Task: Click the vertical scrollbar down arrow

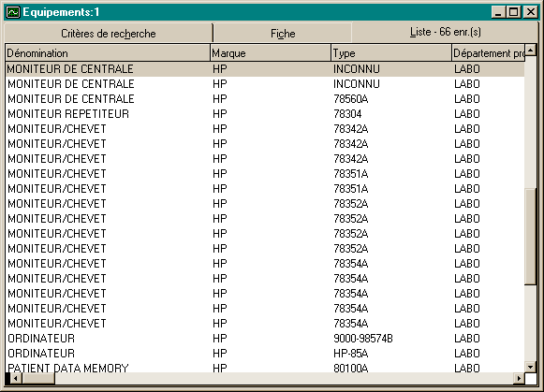Action: [531, 367]
